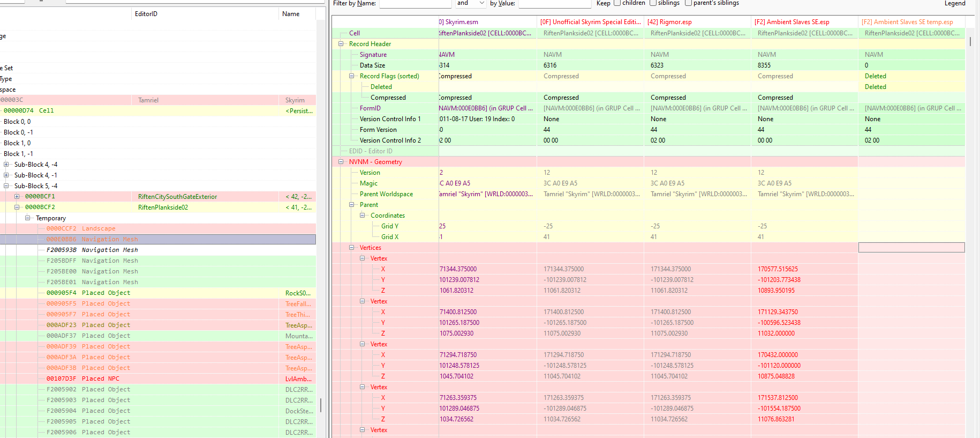Collapse the Temporary group
980x438 pixels.
[x=28, y=218]
